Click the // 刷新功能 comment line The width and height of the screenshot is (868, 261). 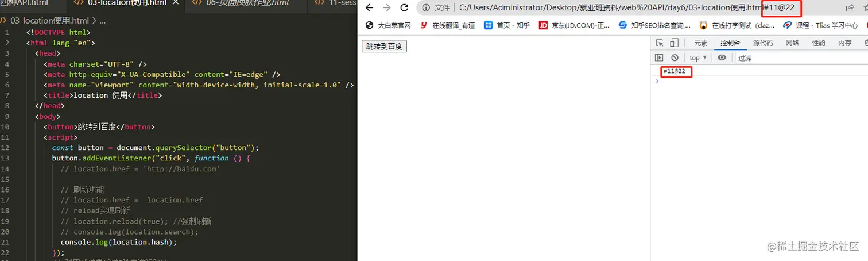(x=82, y=189)
